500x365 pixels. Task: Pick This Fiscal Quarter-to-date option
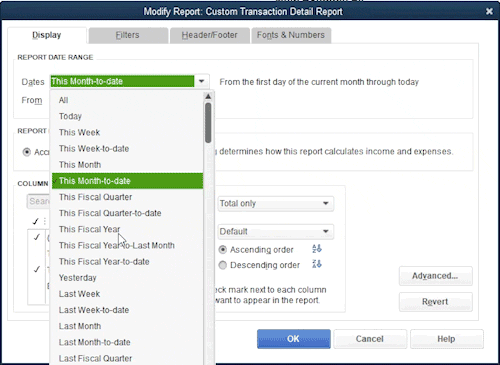coord(127,213)
